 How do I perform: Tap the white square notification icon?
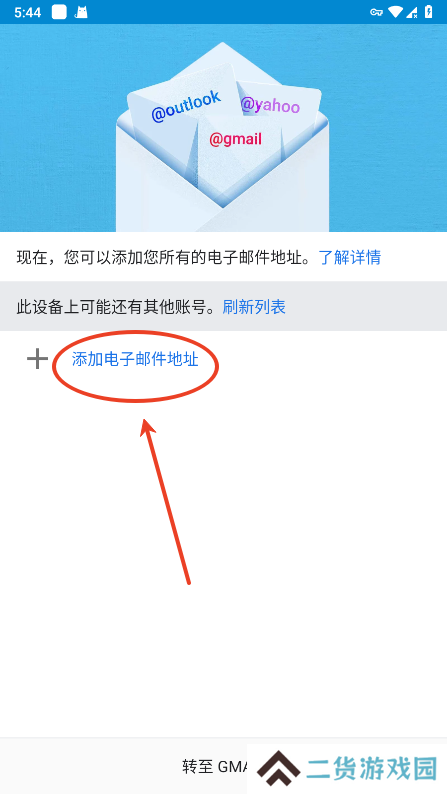[x=59, y=12]
